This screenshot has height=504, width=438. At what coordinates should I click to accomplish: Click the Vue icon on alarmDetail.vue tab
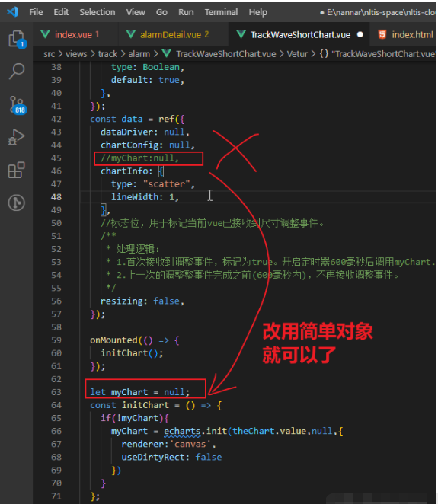[x=130, y=34]
